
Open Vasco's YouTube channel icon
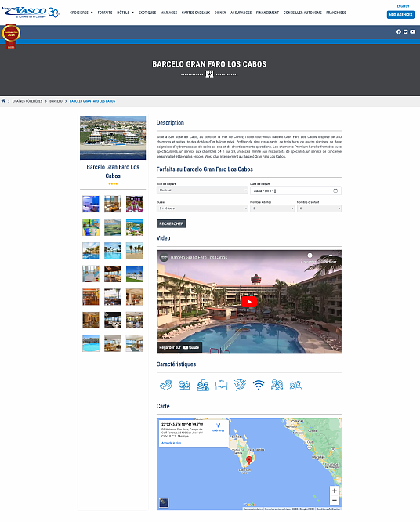(413, 31)
